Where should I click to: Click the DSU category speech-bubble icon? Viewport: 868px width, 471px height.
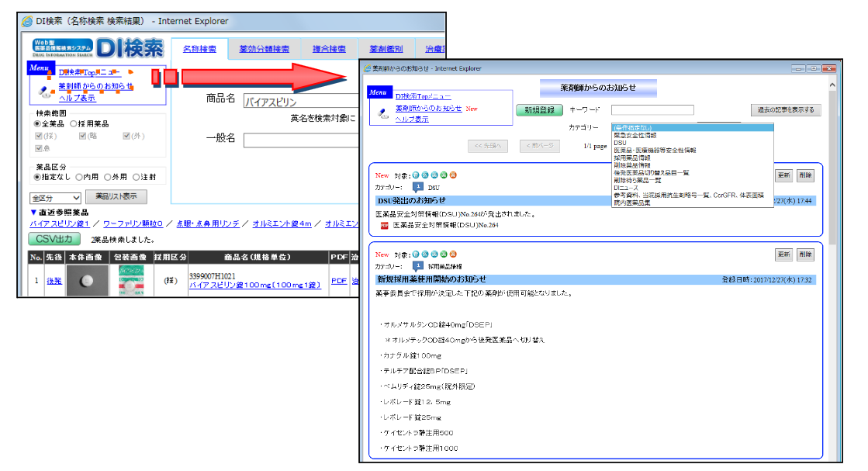(x=417, y=187)
